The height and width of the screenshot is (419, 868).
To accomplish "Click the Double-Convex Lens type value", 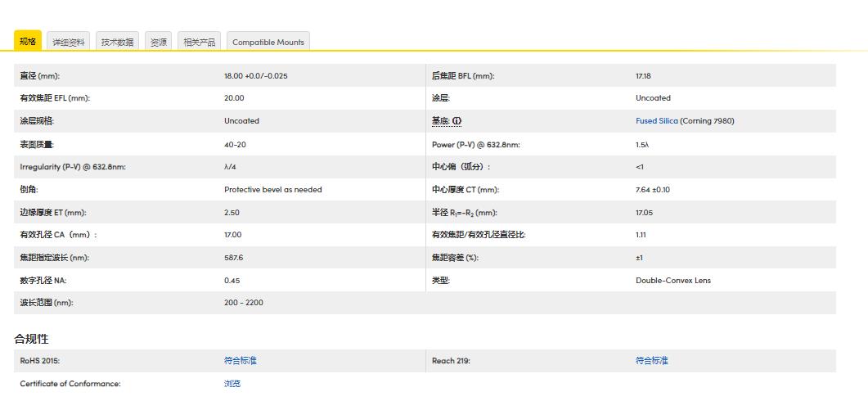I will (x=672, y=281).
